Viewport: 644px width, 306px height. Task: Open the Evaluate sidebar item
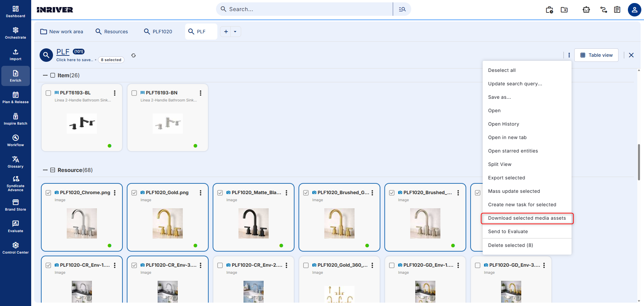(15, 226)
